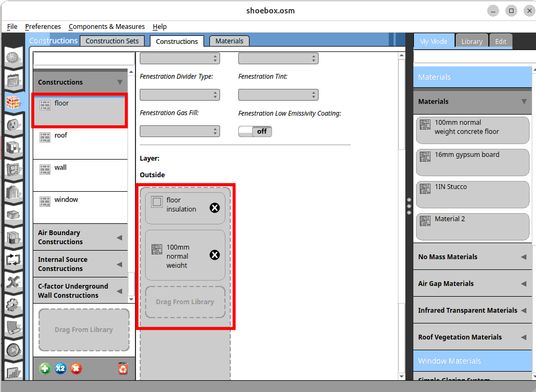Open the Fenestration Tint dropdown
Viewport: 536px width, 392px height.
(278, 95)
